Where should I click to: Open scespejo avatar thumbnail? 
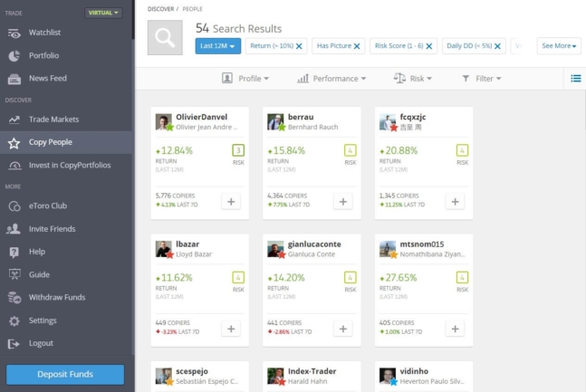(x=164, y=377)
